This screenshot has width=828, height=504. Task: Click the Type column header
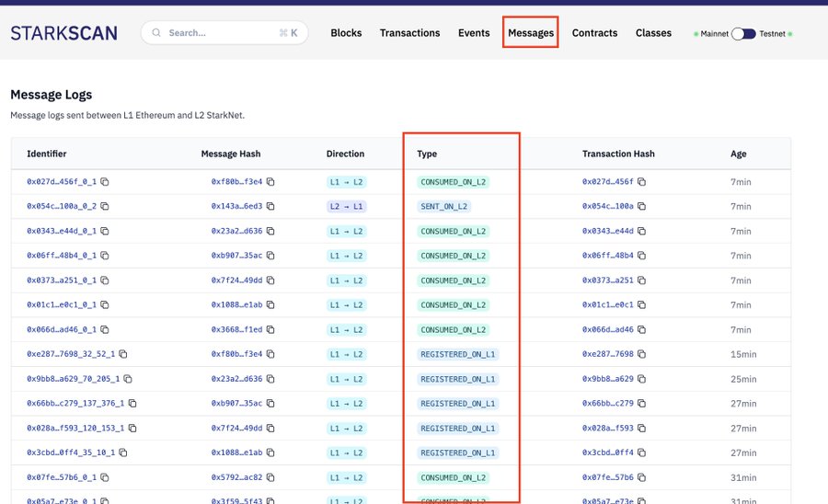point(427,154)
